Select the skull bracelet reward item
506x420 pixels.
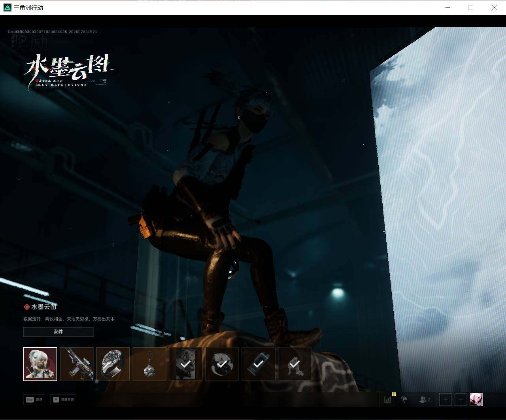click(113, 364)
